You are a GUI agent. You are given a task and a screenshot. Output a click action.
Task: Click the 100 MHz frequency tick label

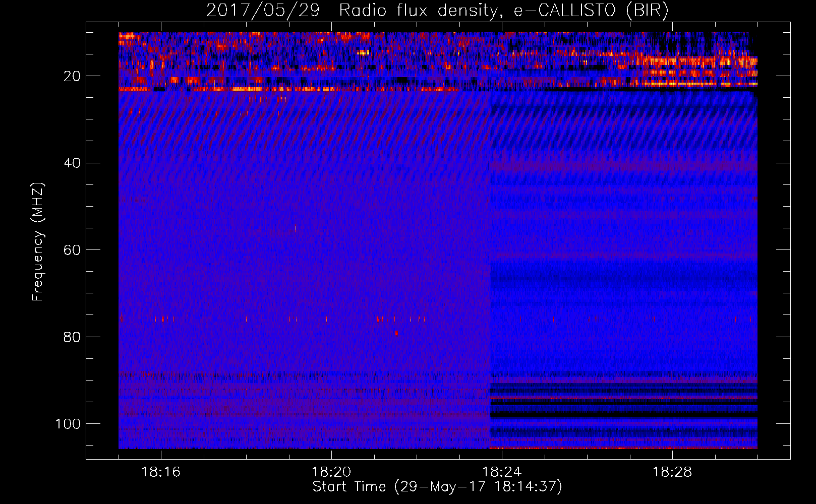(x=68, y=424)
